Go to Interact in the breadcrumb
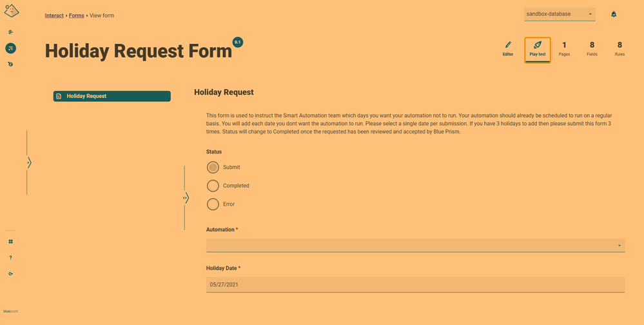The image size is (644, 325). (54, 15)
